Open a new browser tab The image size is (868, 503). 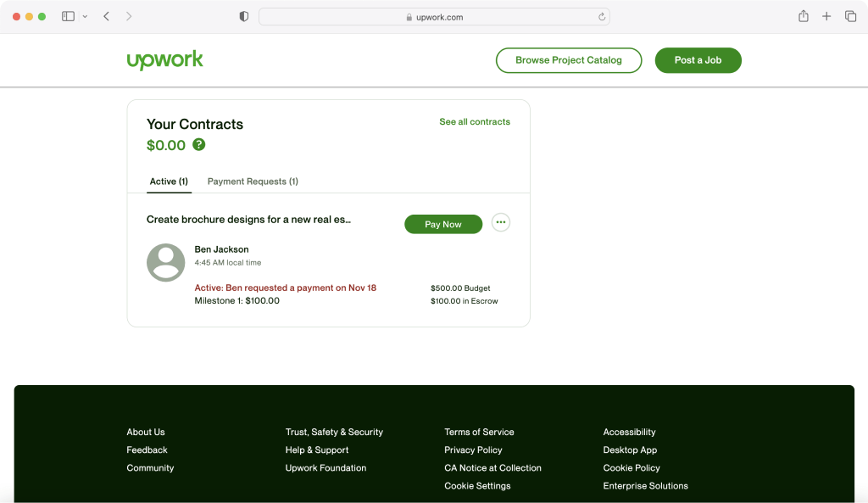point(826,15)
